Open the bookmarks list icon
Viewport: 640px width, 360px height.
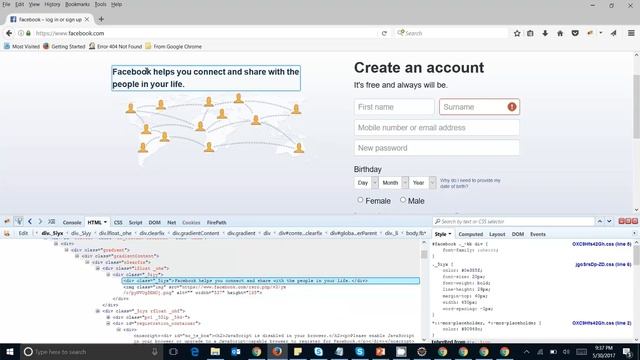[530, 33]
